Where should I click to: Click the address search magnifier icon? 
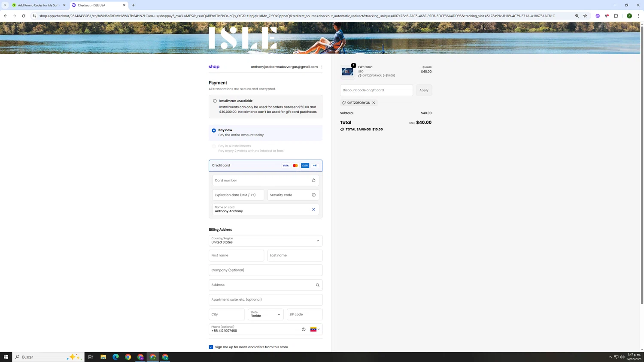[318, 285]
